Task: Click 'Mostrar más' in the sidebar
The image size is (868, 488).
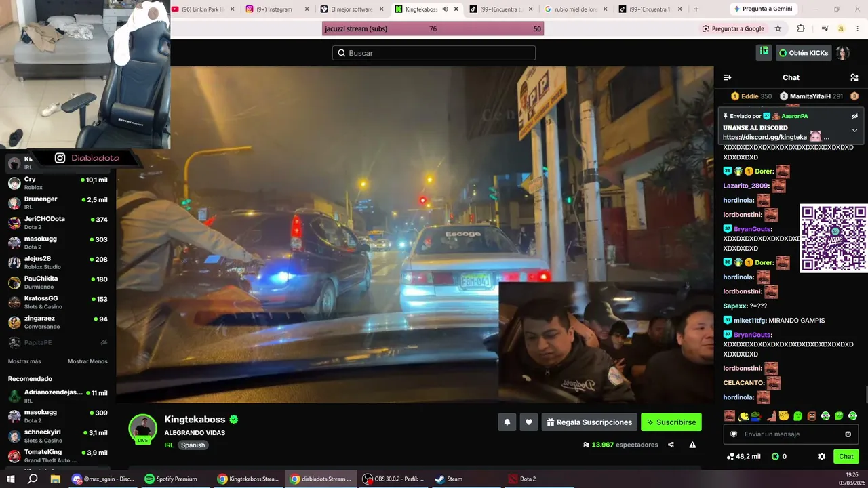Action: coord(24,361)
